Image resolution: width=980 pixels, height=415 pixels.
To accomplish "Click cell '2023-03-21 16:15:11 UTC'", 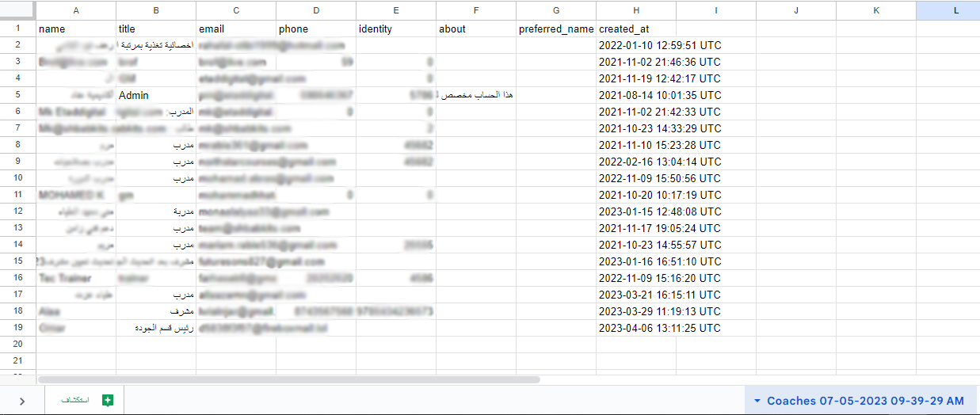I will point(660,295).
